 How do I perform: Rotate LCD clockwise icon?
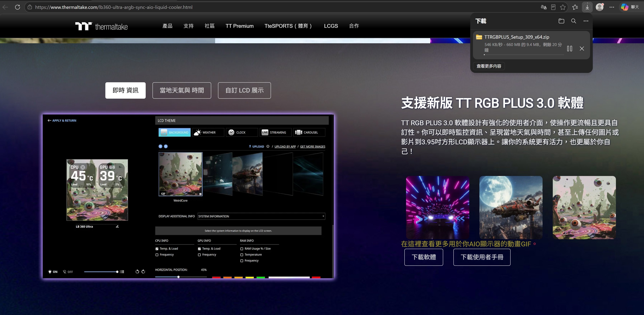point(143,271)
